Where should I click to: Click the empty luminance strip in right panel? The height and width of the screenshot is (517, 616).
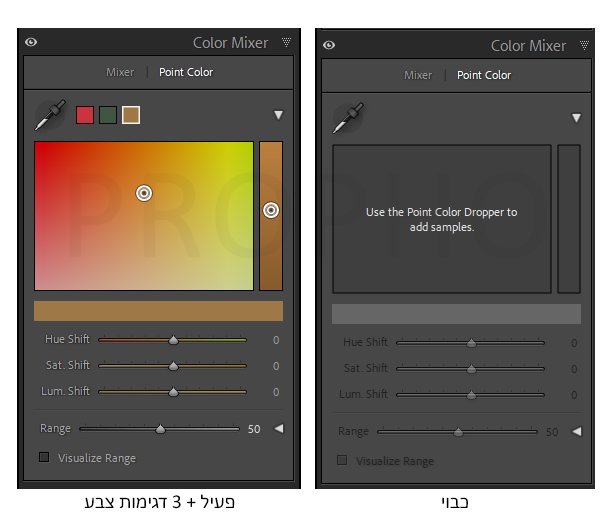(x=569, y=219)
